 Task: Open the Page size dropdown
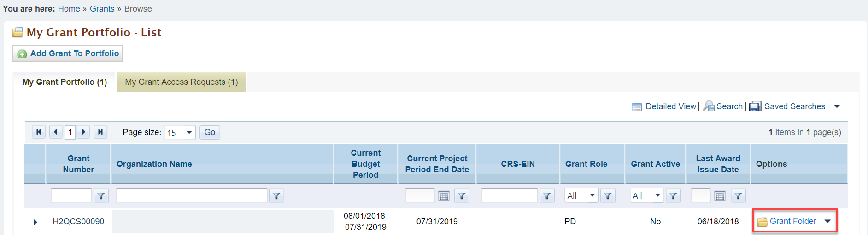(x=180, y=133)
